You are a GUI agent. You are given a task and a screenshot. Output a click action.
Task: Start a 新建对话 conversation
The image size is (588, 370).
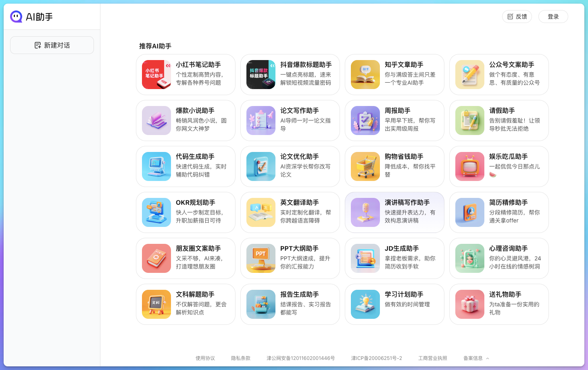52,45
